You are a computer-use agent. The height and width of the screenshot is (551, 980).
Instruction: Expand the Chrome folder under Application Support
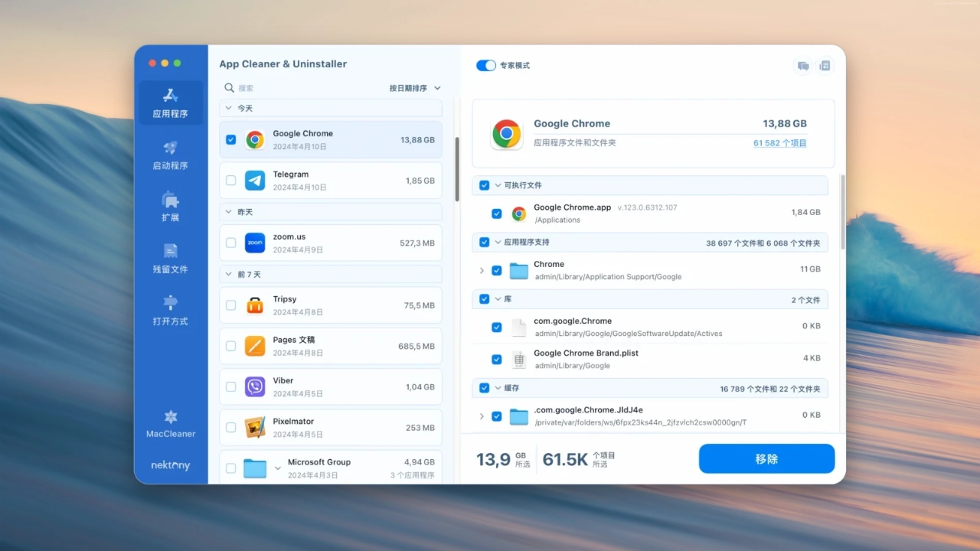click(482, 270)
